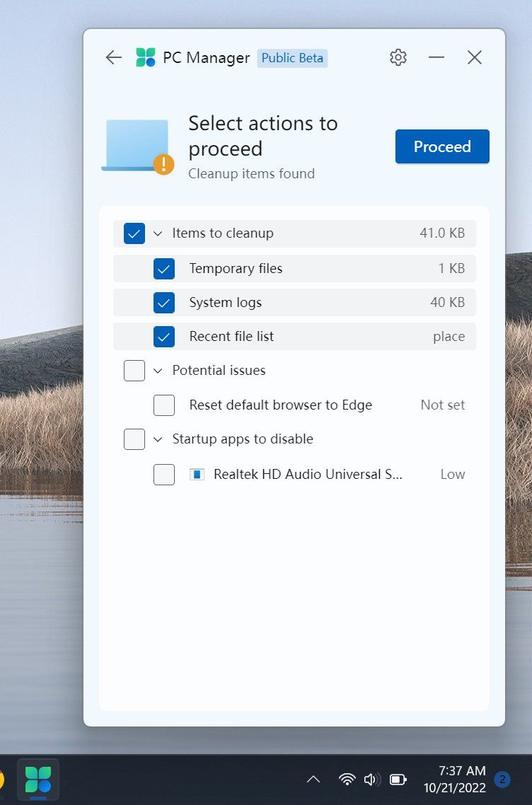Click the volume speaker icon
This screenshot has width=532, height=805.
[x=371, y=780]
